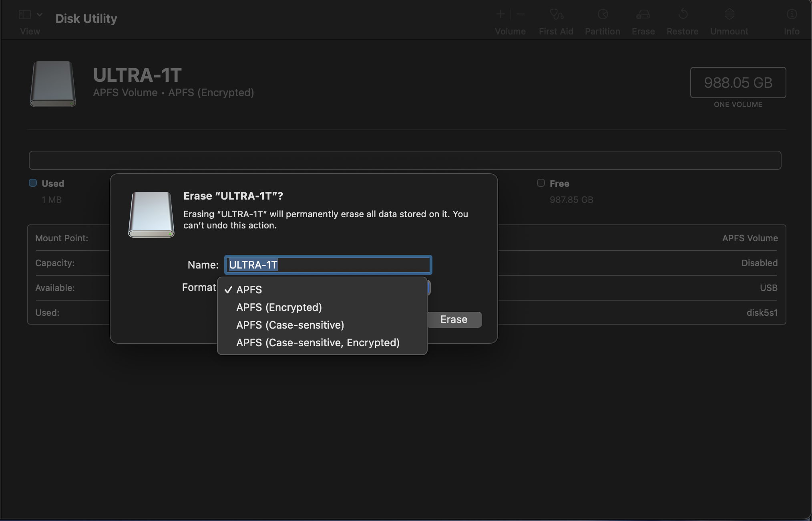Choose APFS (Encrypted) format option
The image size is (812, 521).
coord(279,307)
